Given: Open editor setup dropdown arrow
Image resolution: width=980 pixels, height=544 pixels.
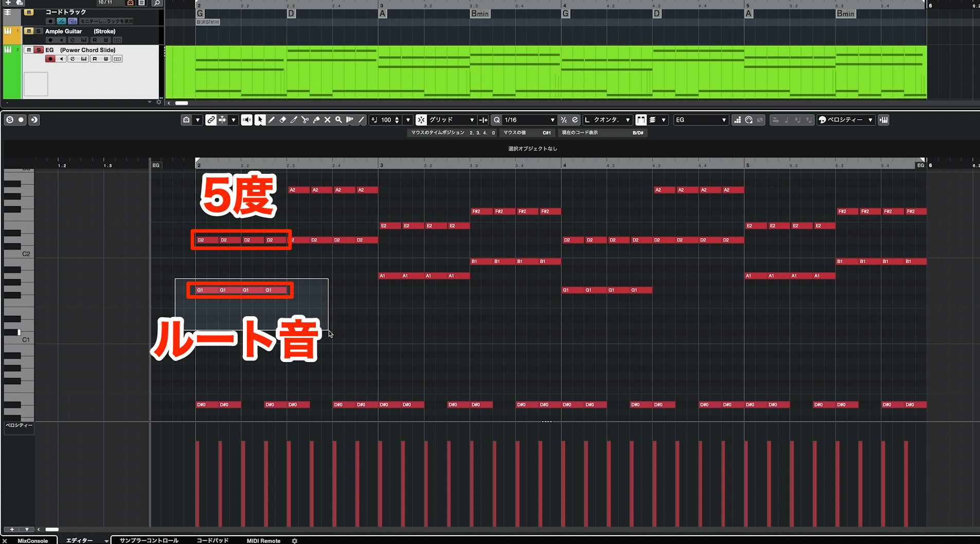Looking at the screenshot, I should pyautogui.click(x=198, y=120).
